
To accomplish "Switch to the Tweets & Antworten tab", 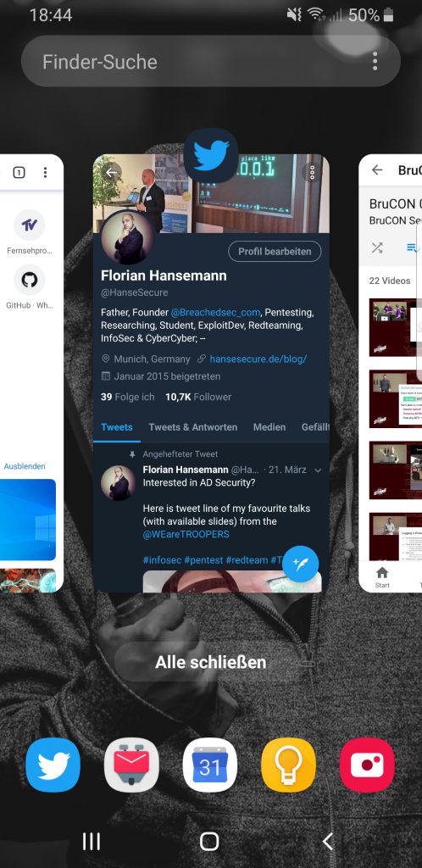I will [193, 427].
